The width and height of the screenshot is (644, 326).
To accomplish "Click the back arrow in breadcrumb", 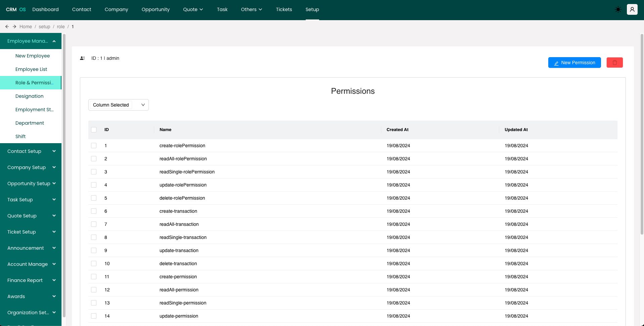I will (x=7, y=27).
